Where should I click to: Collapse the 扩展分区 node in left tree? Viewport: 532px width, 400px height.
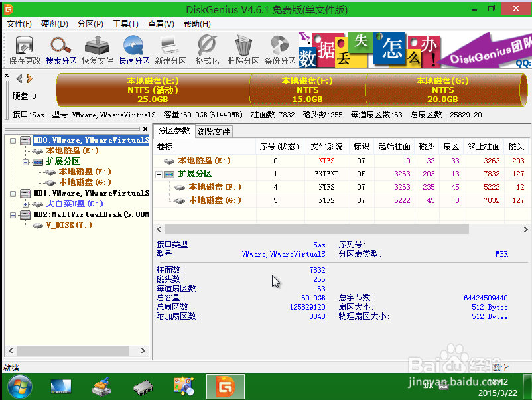pyautogui.click(x=25, y=162)
